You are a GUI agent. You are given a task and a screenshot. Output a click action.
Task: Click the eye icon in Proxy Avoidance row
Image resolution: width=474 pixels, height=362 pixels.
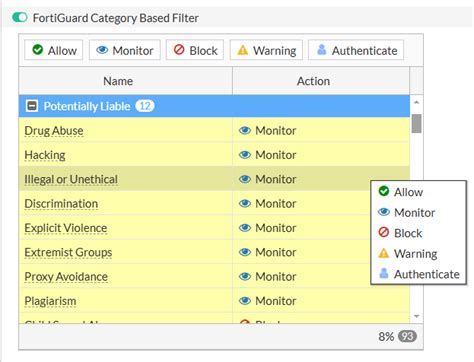(x=245, y=277)
